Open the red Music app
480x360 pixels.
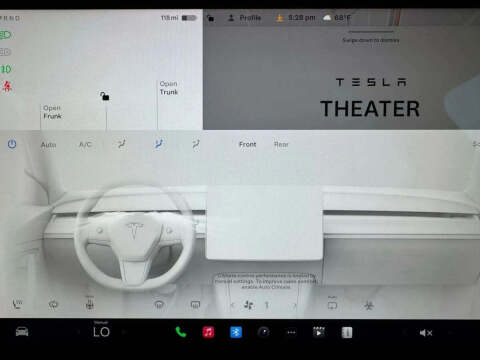pos(208,332)
